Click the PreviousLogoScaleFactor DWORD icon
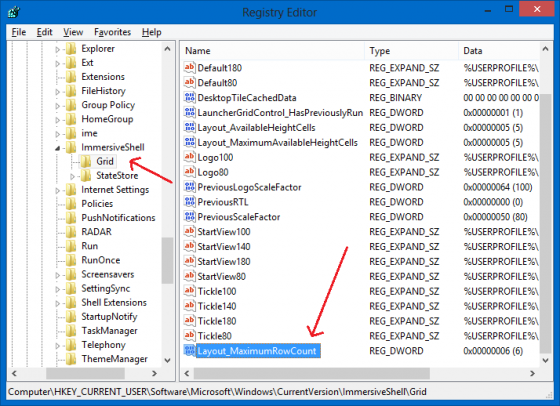Image resolution: width=560 pixels, height=406 pixels. tap(189, 187)
